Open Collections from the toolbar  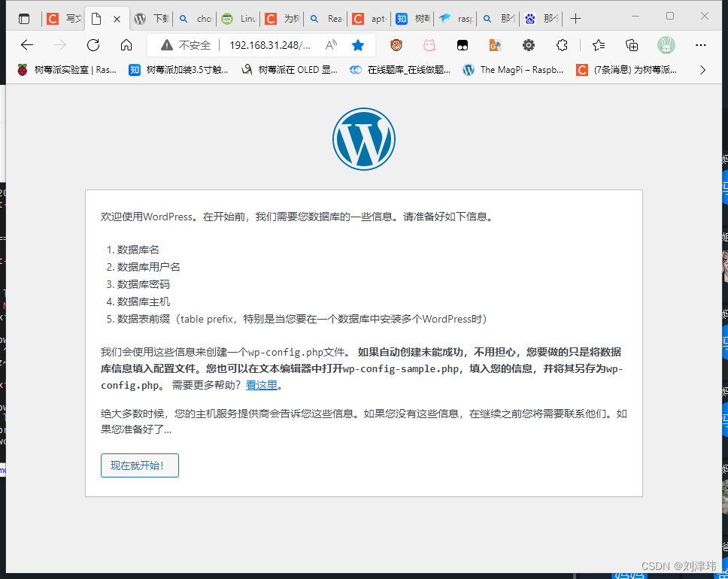click(x=632, y=45)
